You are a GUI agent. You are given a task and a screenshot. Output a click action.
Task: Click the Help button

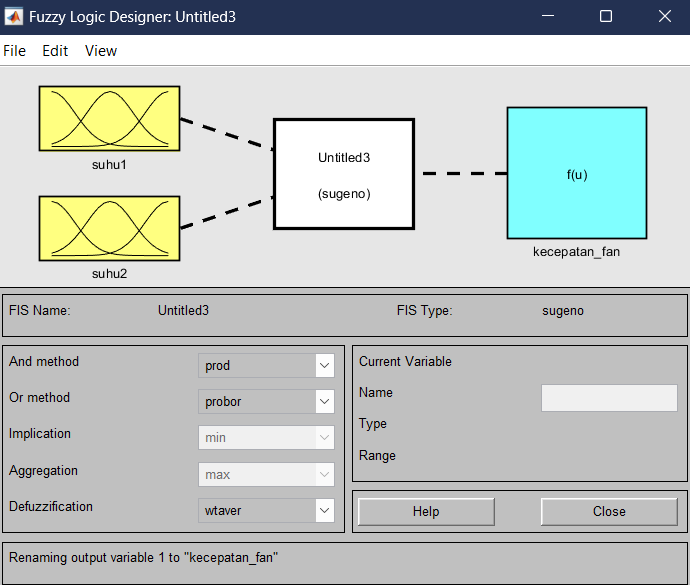(x=426, y=511)
